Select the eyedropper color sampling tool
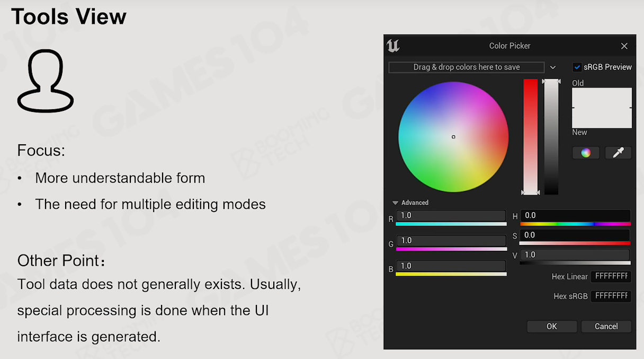The image size is (644, 359). (x=618, y=153)
